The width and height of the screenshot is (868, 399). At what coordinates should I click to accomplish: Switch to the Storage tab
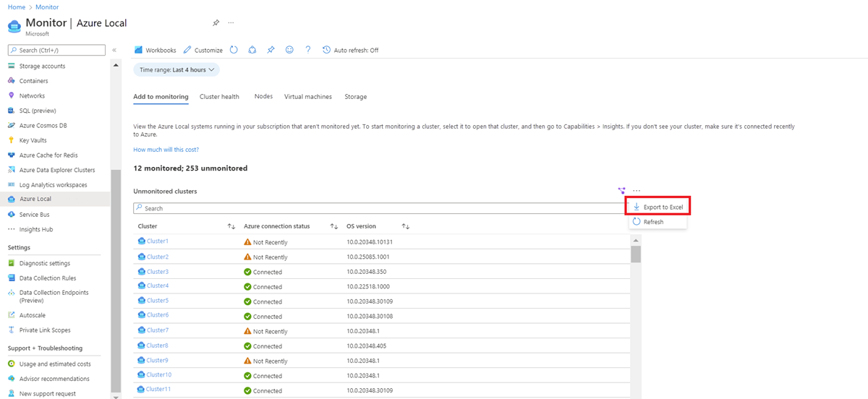(x=355, y=97)
